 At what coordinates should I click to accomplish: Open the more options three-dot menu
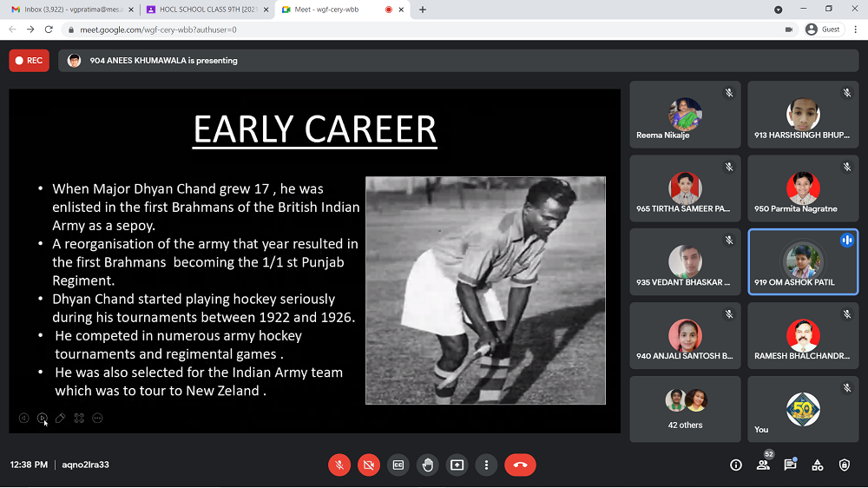(x=487, y=465)
